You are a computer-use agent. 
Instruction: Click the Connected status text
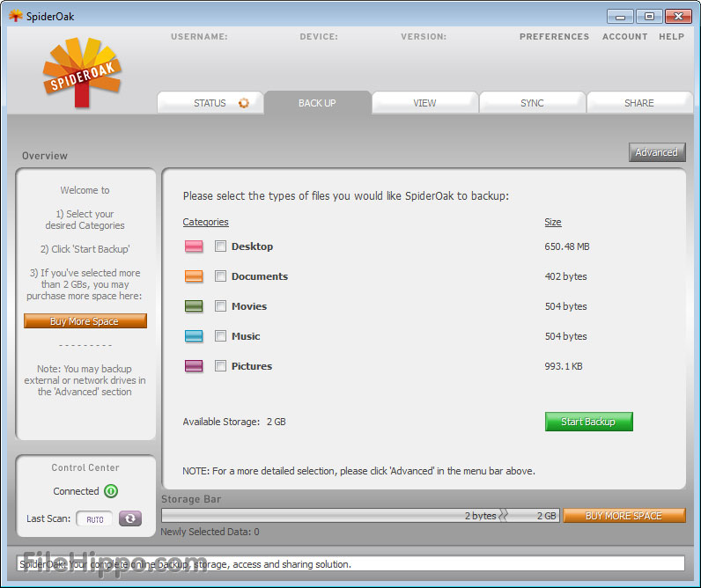[76, 491]
